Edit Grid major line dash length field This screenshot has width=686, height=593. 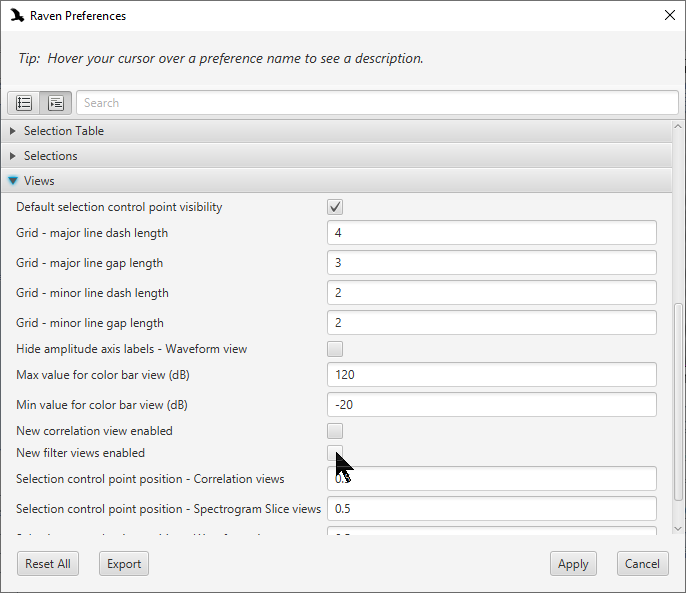(x=492, y=233)
